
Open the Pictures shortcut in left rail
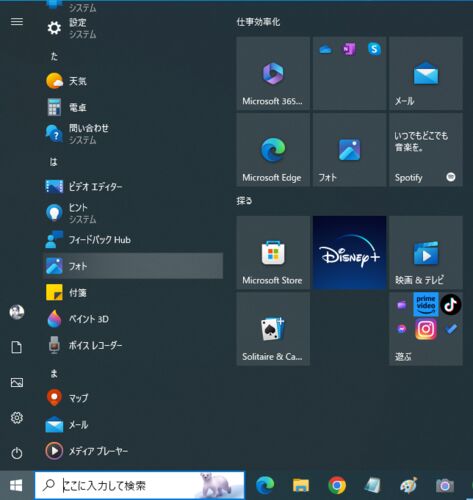(17, 382)
